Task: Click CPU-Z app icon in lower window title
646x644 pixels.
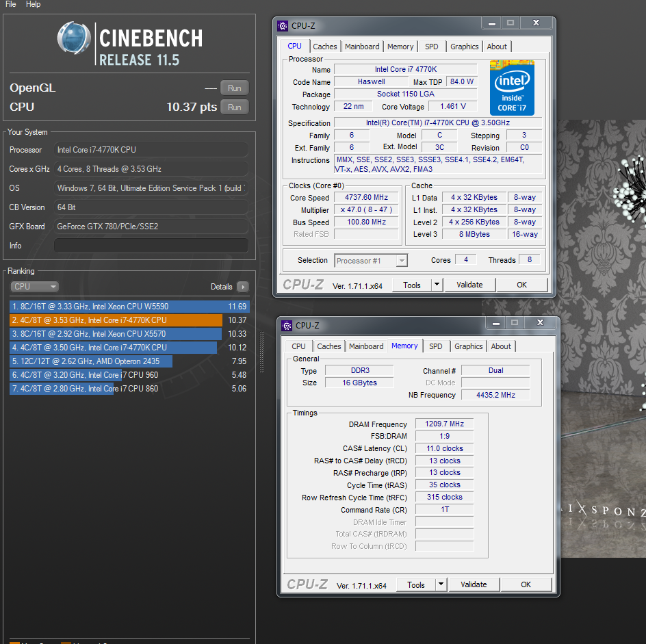Action: click(x=287, y=326)
